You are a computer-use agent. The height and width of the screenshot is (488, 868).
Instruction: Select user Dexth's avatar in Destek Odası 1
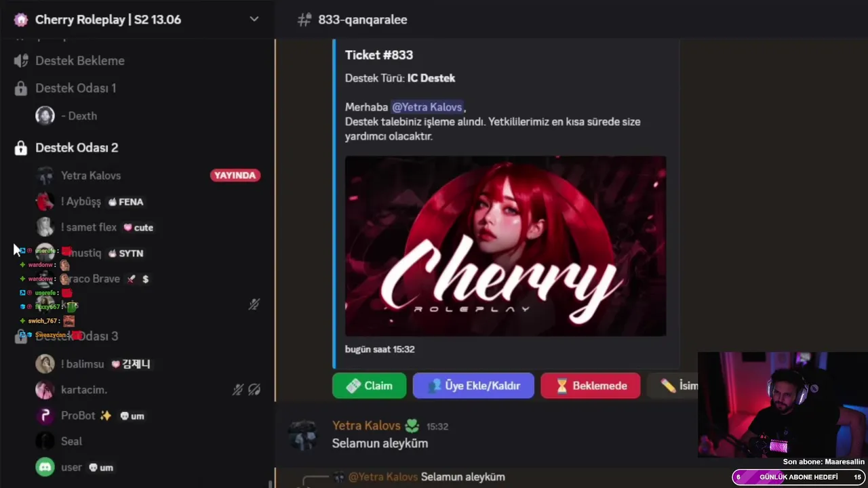pos(45,115)
